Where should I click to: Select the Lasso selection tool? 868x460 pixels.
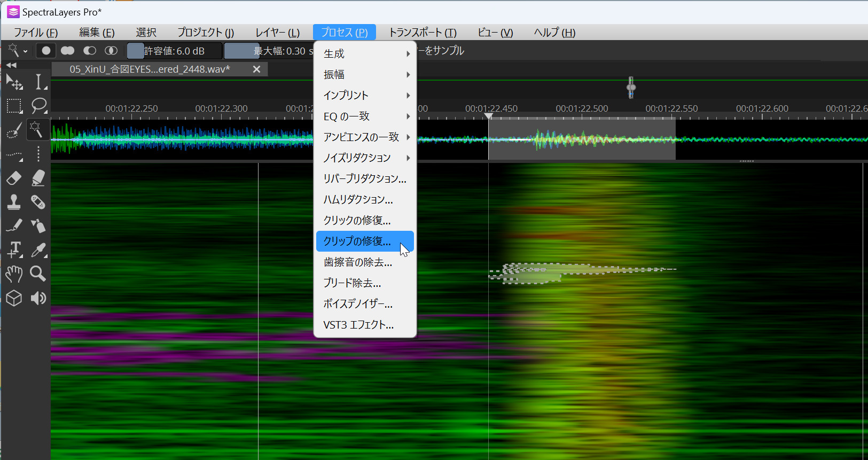click(x=39, y=106)
